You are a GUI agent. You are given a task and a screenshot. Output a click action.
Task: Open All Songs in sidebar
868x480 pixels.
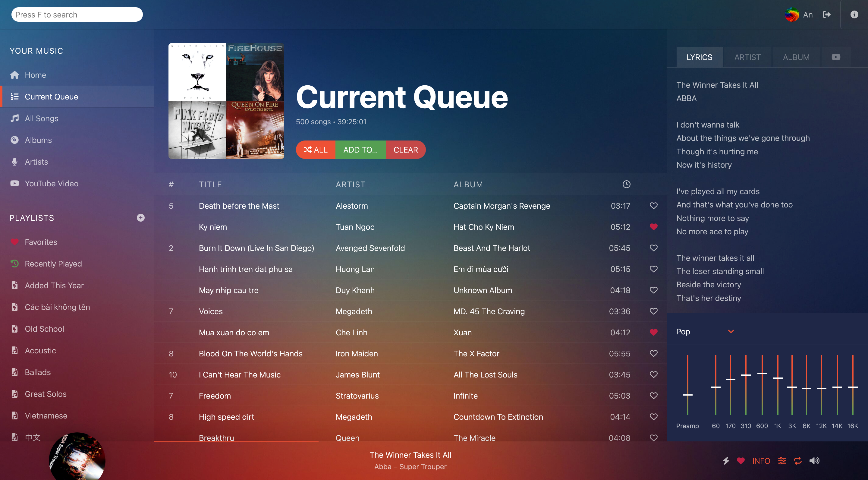point(77,118)
